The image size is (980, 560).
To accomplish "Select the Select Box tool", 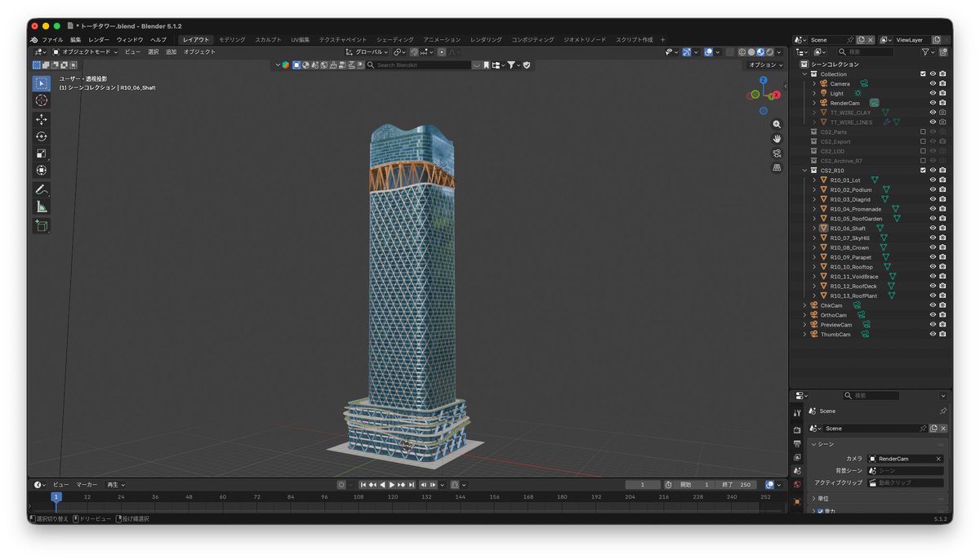I will tap(41, 83).
